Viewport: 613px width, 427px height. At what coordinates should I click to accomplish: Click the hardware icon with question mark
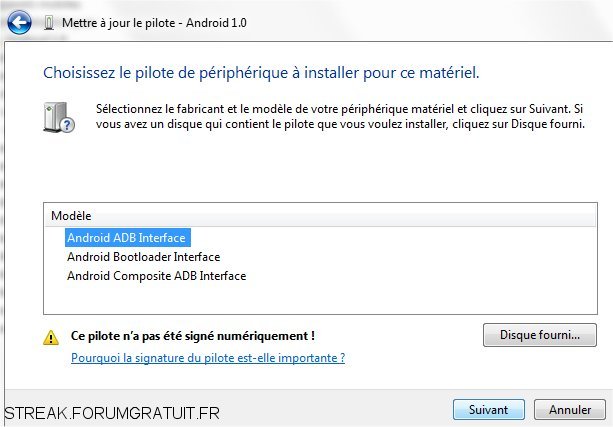[x=59, y=117]
